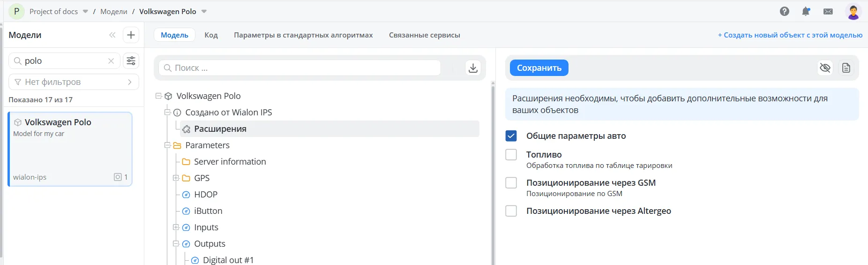Screen dimensions: 868x265
Task: Open the Связанные сервисы tab
Action: click(425, 35)
